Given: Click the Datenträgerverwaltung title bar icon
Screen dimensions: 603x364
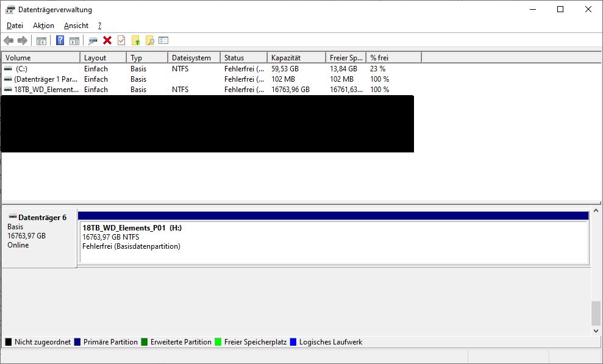Looking at the screenshot, I should [x=10, y=10].
